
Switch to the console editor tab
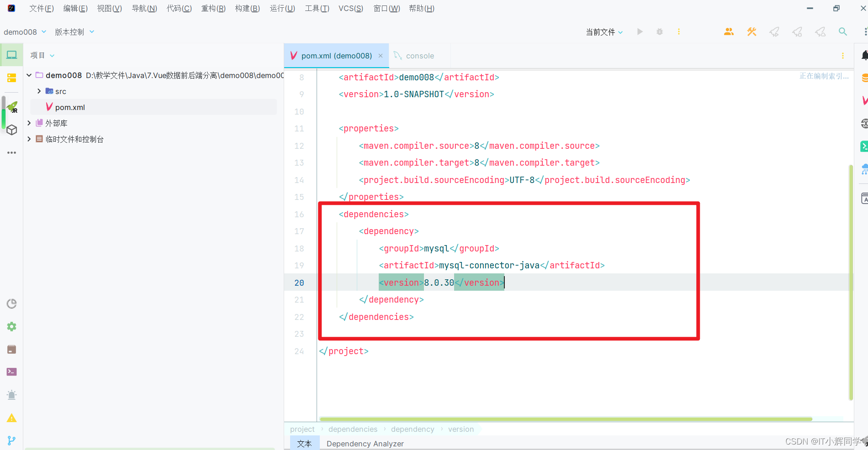pyautogui.click(x=420, y=56)
